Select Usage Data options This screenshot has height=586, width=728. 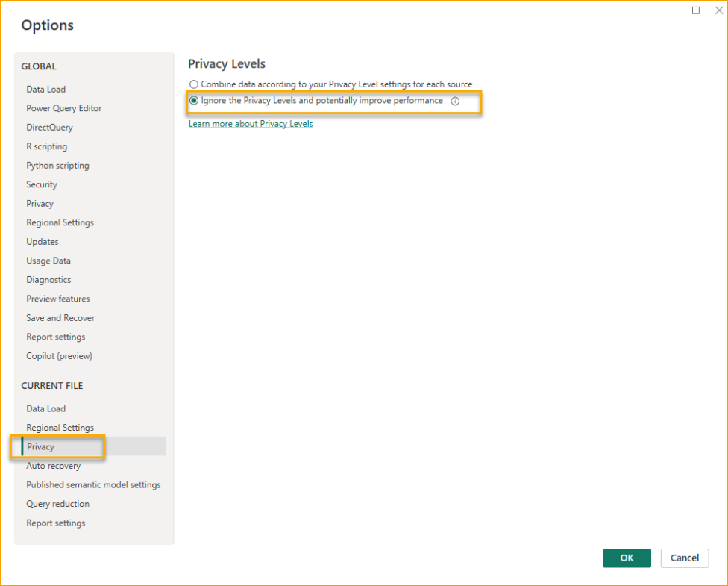pyautogui.click(x=48, y=261)
